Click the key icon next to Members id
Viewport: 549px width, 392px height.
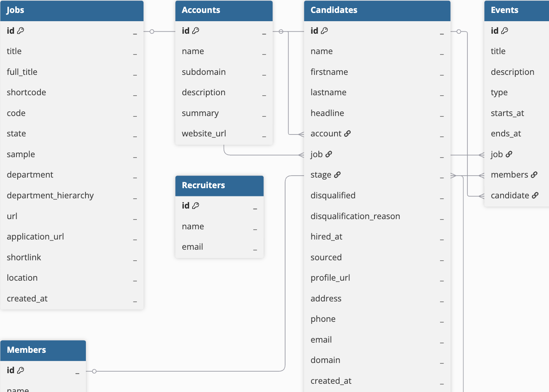pos(20,370)
